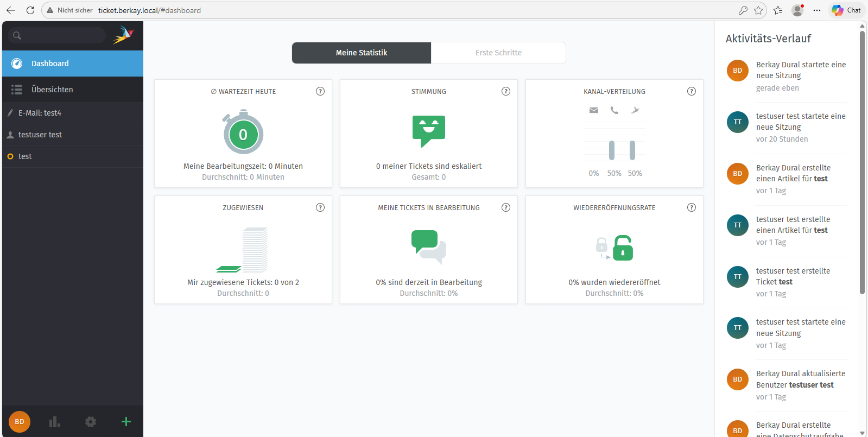The image size is (868, 437).
Task: Open the test ticket in sidebar
Action: [x=25, y=156]
